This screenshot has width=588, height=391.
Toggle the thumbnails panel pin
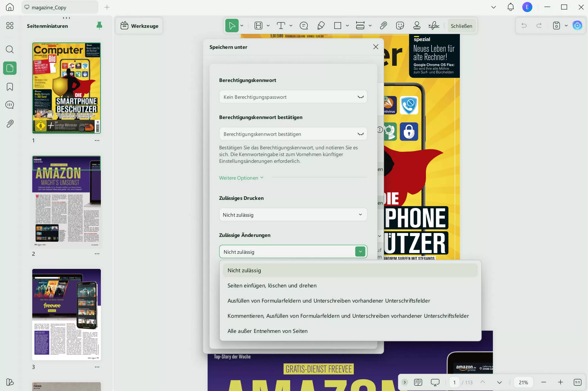point(99,26)
